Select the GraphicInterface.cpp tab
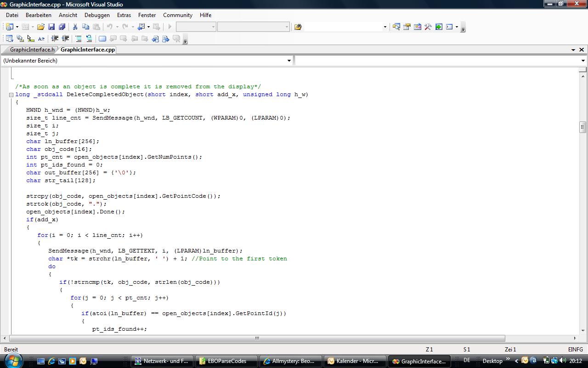This screenshot has height=368, width=588. coord(88,50)
